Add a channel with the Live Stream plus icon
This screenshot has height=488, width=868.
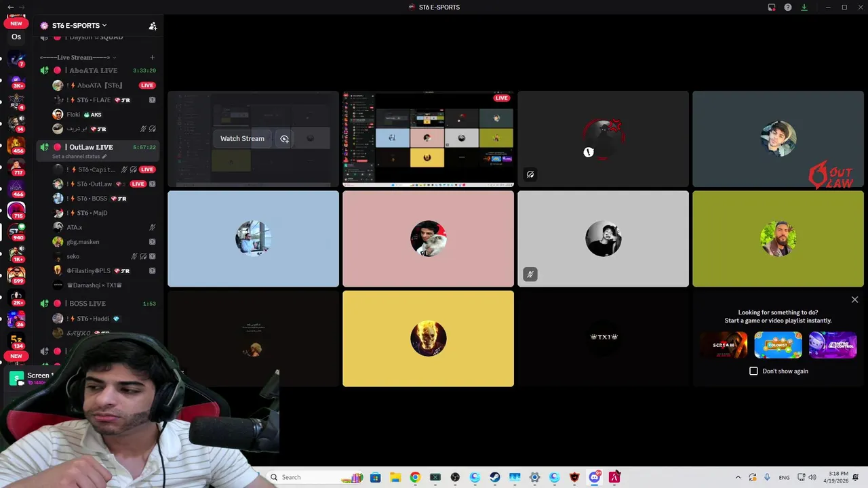pos(152,58)
